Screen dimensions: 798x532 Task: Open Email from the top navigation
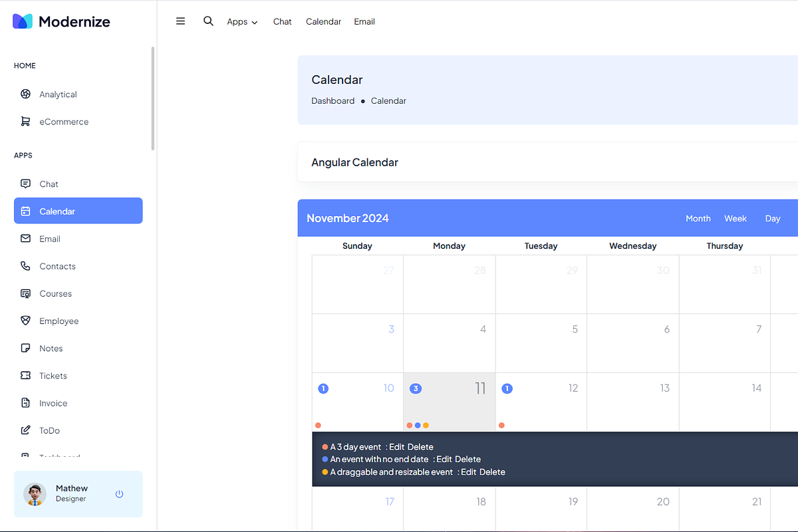pyautogui.click(x=364, y=21)
